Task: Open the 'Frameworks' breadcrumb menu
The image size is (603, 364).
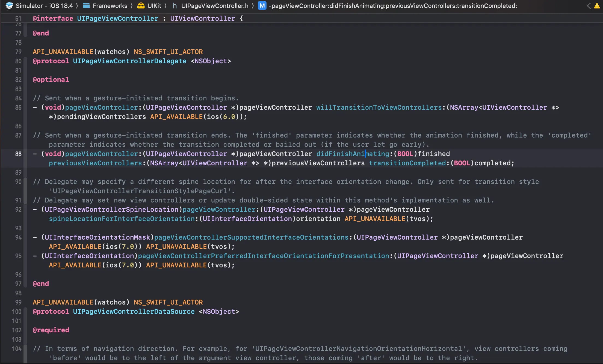Action: (110, 6)
